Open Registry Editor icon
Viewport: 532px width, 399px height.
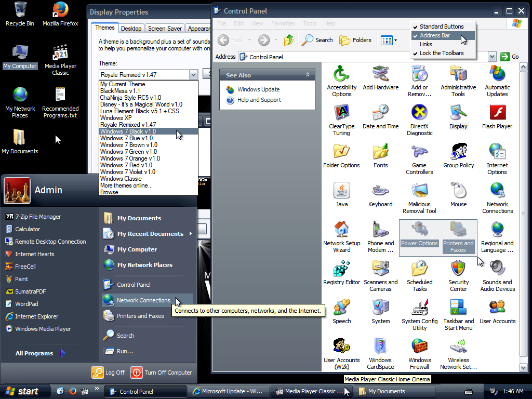341,273
